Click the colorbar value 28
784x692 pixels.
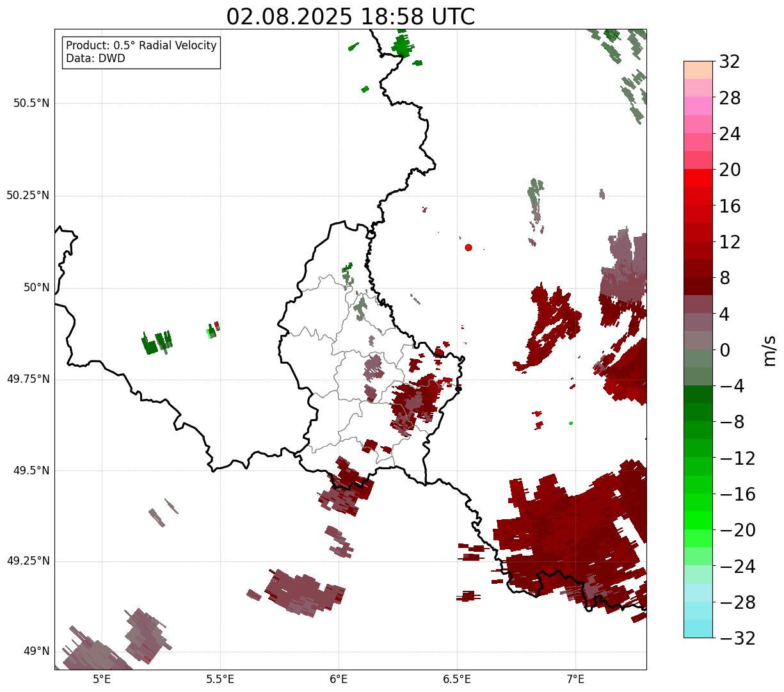[x=730, y=98]
